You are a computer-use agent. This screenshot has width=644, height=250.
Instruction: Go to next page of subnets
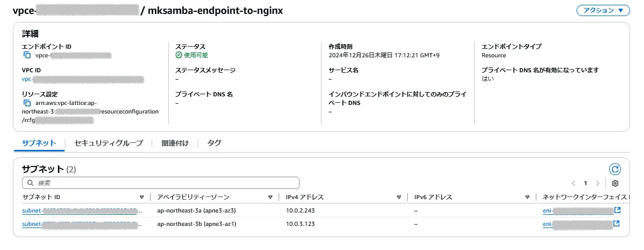tap(597, 183)
